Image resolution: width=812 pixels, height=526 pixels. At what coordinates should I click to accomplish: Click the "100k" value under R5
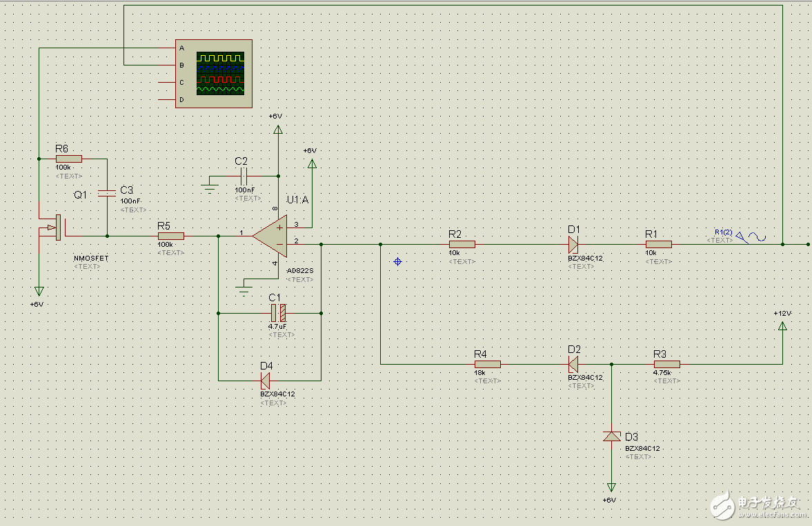tap(165, 244)
